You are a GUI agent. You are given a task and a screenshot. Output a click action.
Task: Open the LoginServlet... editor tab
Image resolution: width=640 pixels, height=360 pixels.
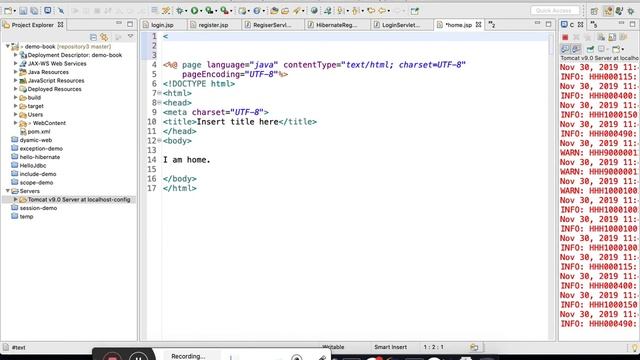tap(400, 25)
